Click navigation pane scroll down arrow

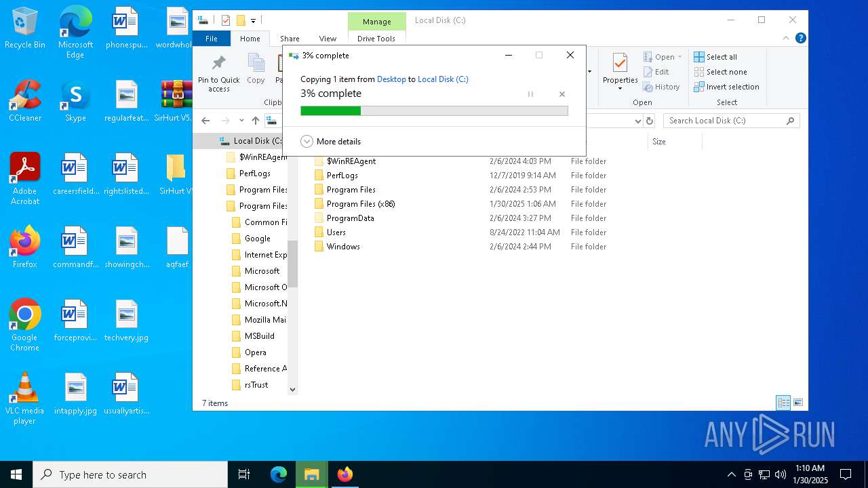293,389
